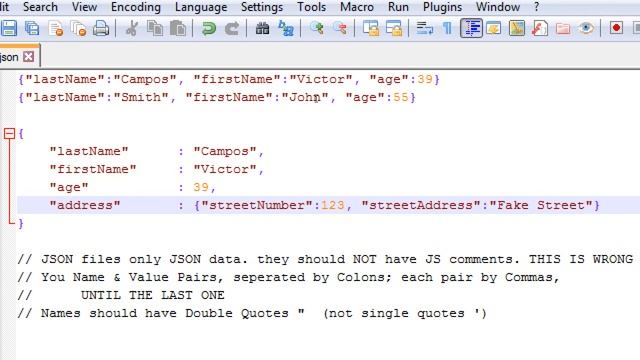Screen dimensions: 640x360
Task: Toggle Show All Characters pilcrow icon
Action: (x=447, y=28)
